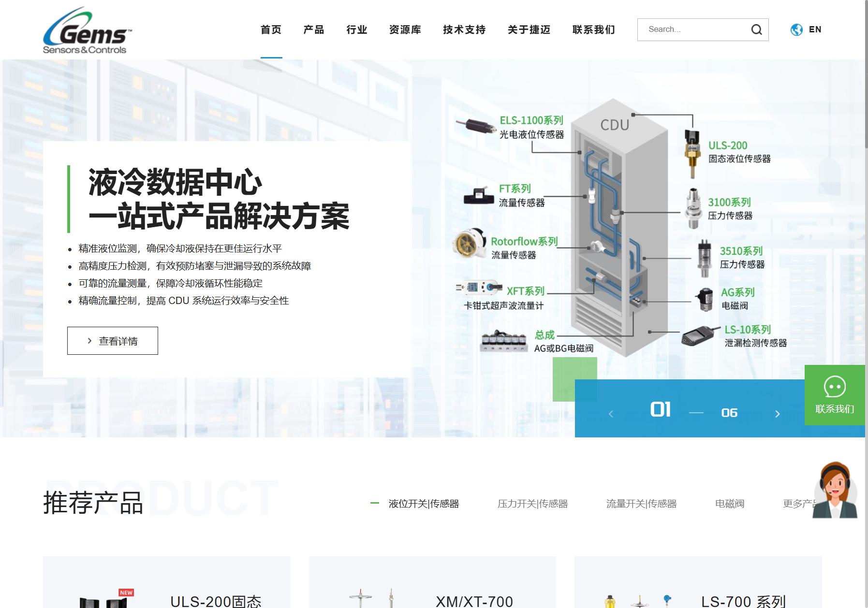Open the 资源库 navigation menu
Image resolution: width=868 pixels, height=608 pixels.
tap(405, 30)
